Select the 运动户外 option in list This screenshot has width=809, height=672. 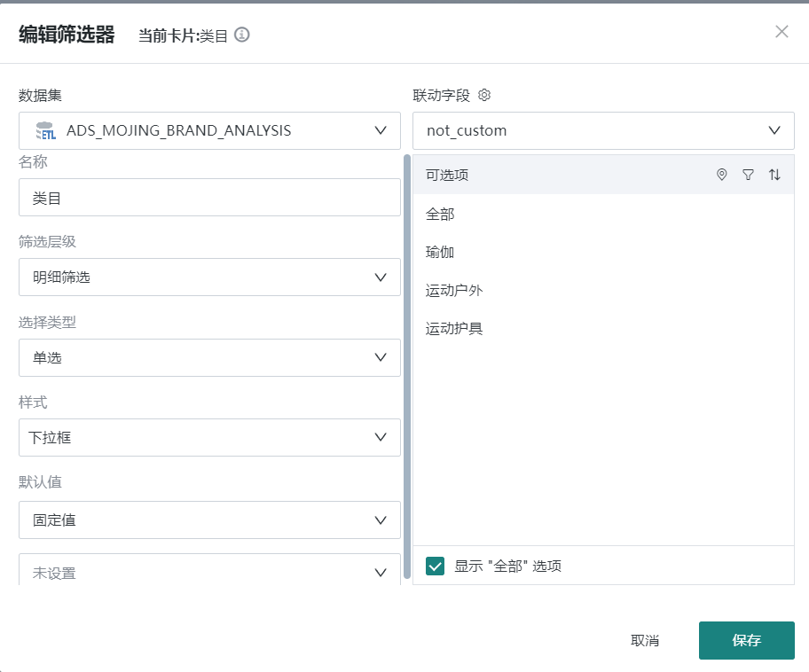[454, 291]
